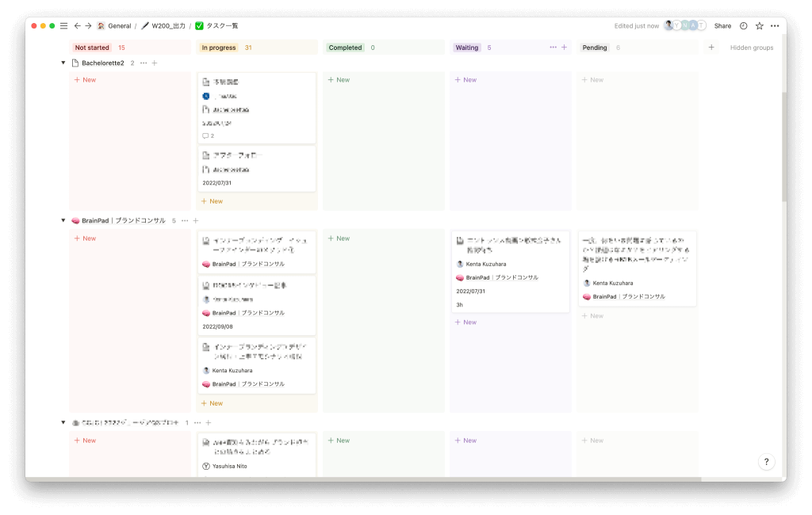Image resolution: width=812 pixels, height=515 pixels.
Task: Open the help question mark button
Action: pos(767,462)
